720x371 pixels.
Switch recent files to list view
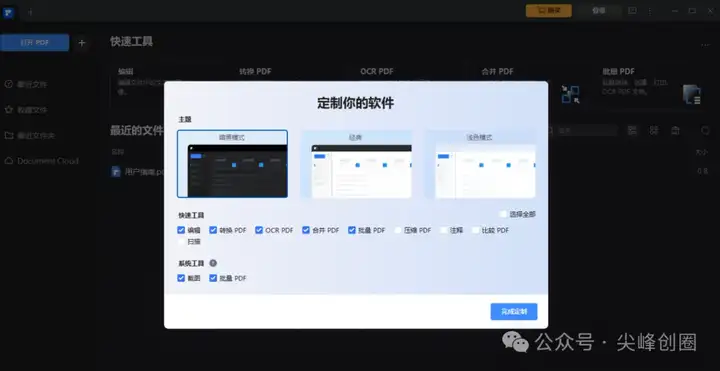[x=632, y=130]
